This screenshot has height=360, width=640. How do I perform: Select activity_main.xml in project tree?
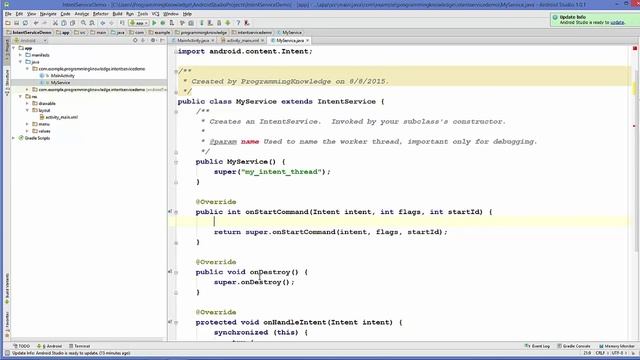(61, 117)
